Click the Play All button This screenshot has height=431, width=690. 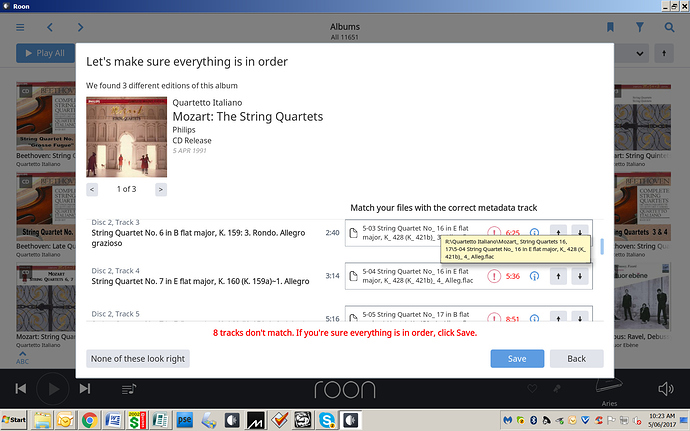45,53
